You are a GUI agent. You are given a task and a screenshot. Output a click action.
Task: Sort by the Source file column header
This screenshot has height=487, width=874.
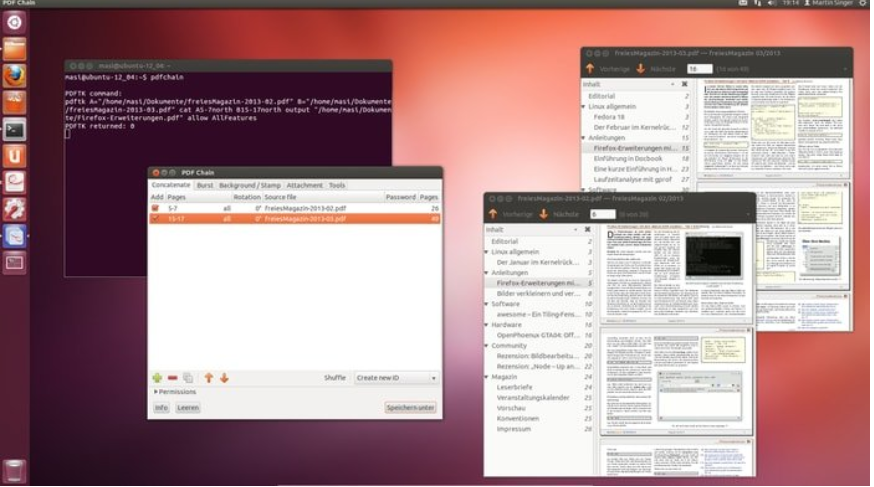(280, 197)
